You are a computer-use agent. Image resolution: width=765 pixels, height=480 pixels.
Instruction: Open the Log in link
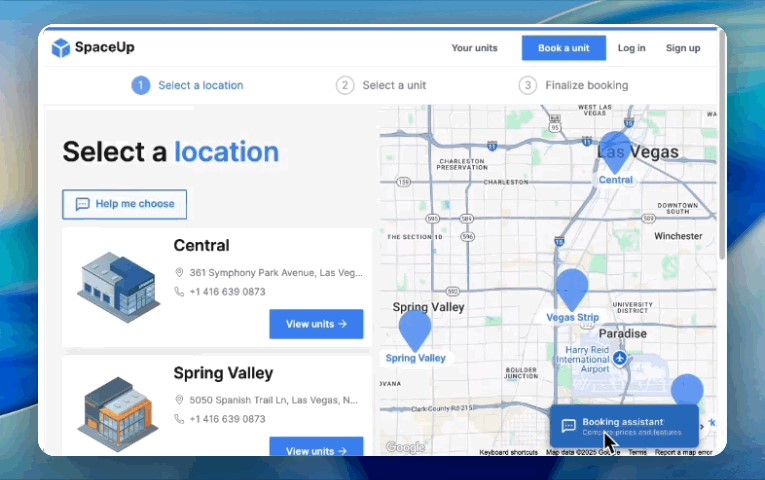click(631, 48)
